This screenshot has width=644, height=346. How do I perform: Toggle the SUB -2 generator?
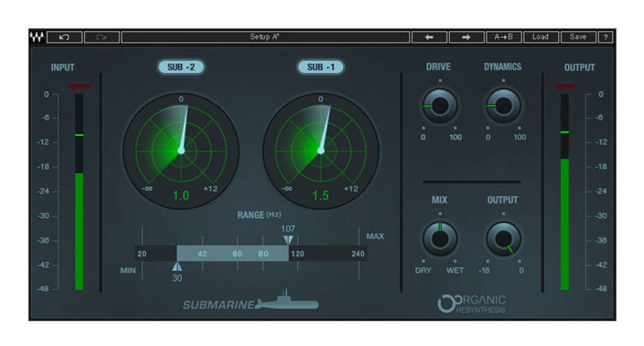coord(180,67)
